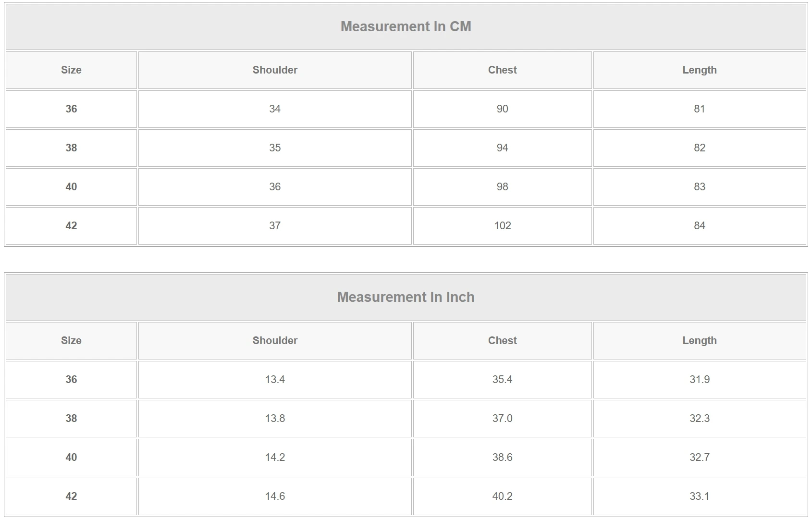The width and height of the screenshot is (812, 520).
Task: Select the chest value 40.2 cell
Action: point(502,496)
